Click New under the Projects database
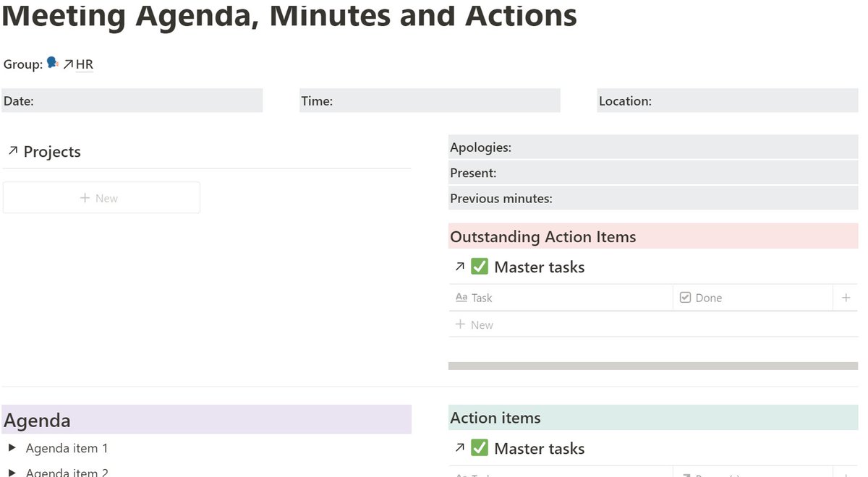Image resolution: width=868 pixels, height=477 pixels. [101, 197]
